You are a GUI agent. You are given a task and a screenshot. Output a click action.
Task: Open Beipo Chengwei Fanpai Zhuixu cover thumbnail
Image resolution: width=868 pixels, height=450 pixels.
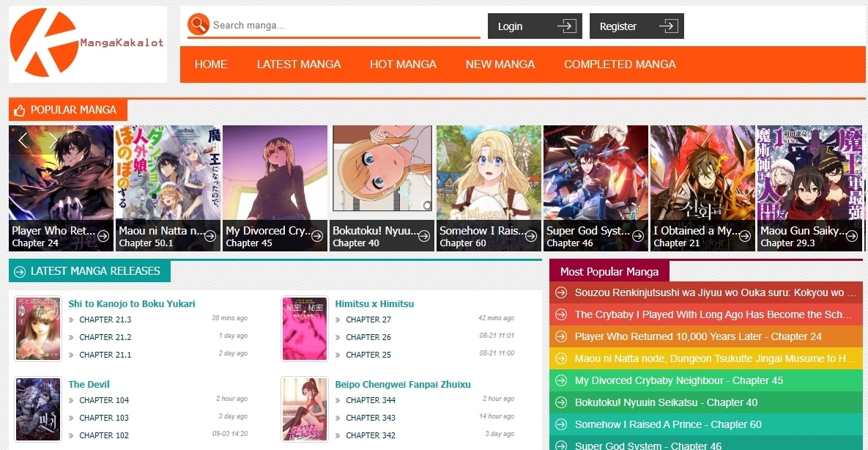click(x=305, y=410)
